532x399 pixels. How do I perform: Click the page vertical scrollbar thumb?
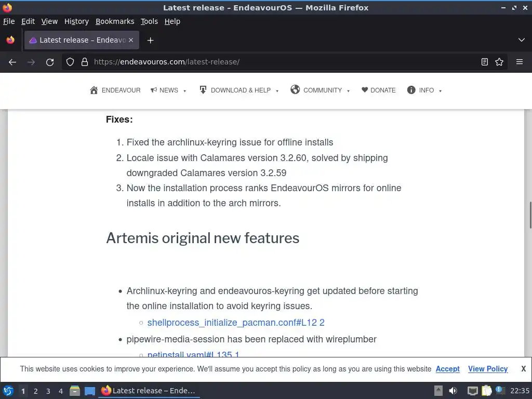530,215
